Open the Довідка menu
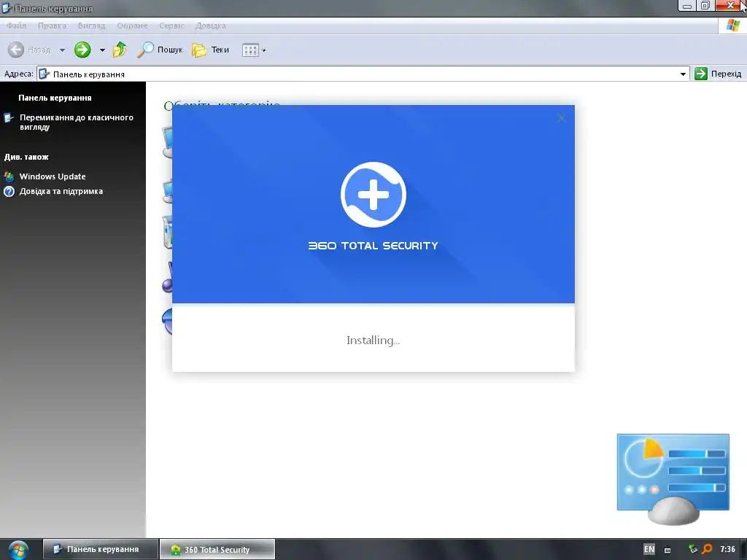The width and height of the screenshot is (747, 560). tap(211, 26)
